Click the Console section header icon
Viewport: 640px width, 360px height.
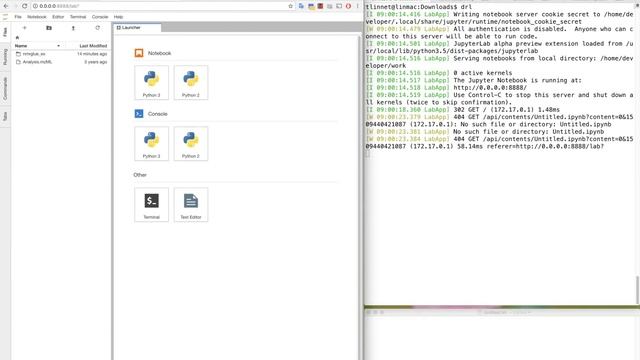139,113
